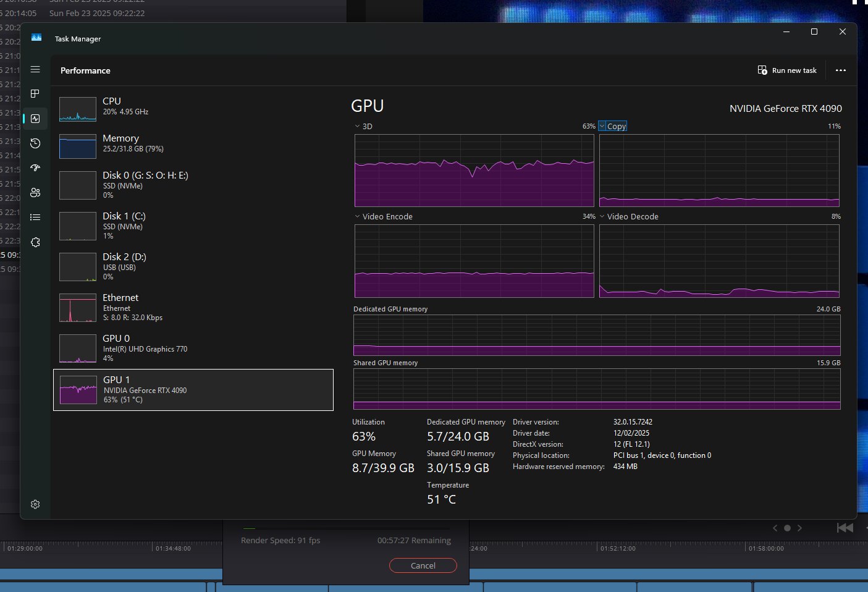Open the Startup apps page icon
Screen dimensions: 868x592
click(x=35, y=168)
